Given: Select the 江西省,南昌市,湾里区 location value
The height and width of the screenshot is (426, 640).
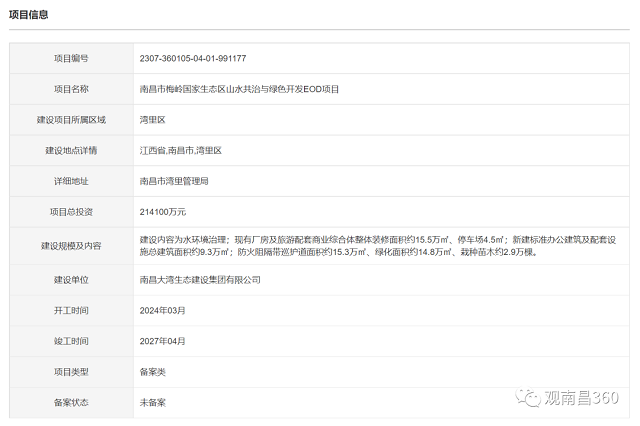Looking at the screenshot, I should click(x=180, y=150).
